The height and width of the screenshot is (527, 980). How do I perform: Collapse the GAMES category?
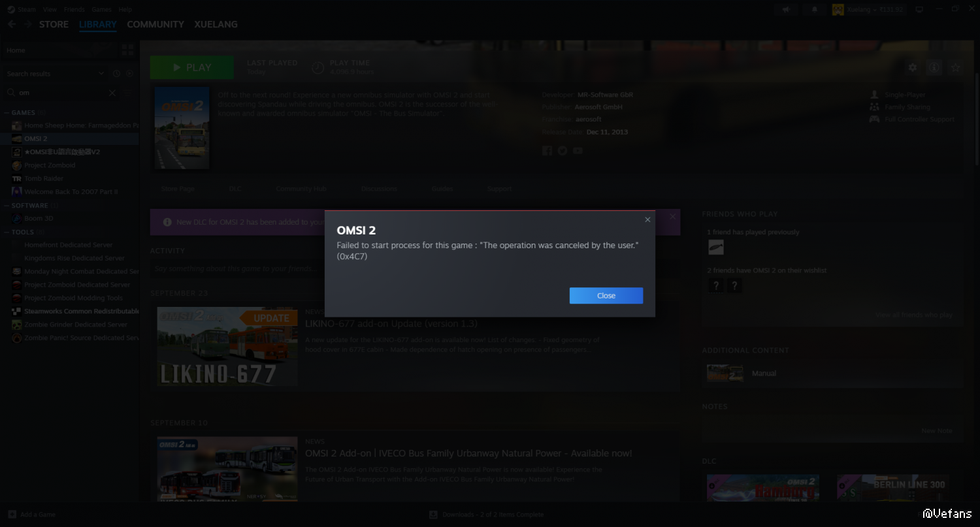click(24, 113)
